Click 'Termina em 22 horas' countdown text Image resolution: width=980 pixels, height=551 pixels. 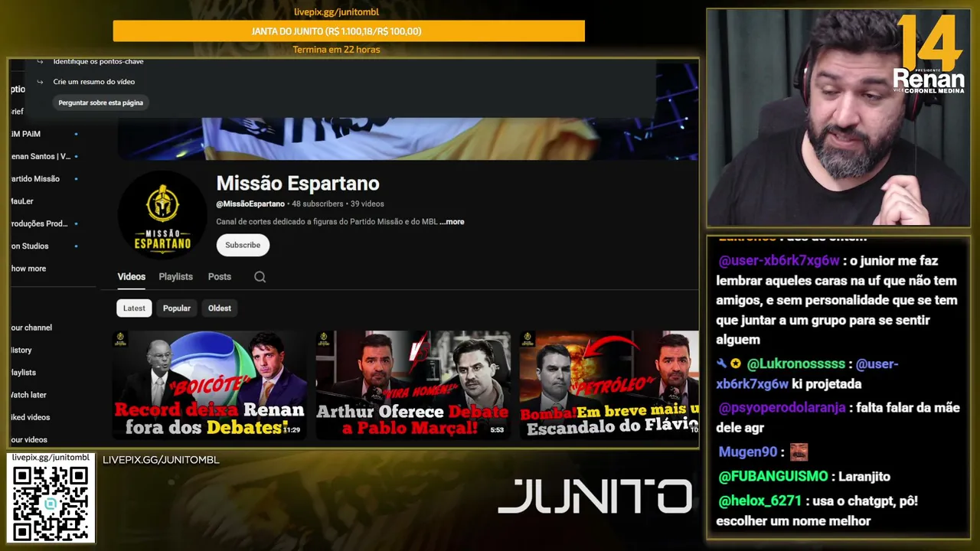[x=336, y=50]
